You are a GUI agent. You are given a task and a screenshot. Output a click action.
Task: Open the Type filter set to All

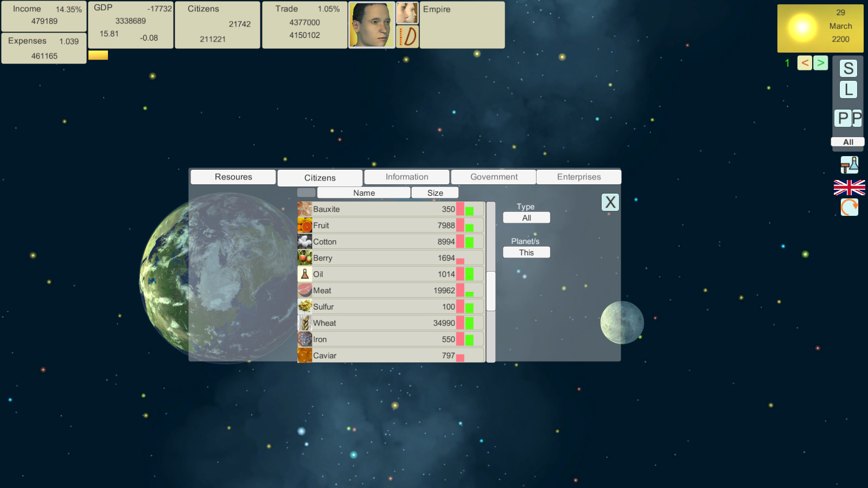coord(526,218)
